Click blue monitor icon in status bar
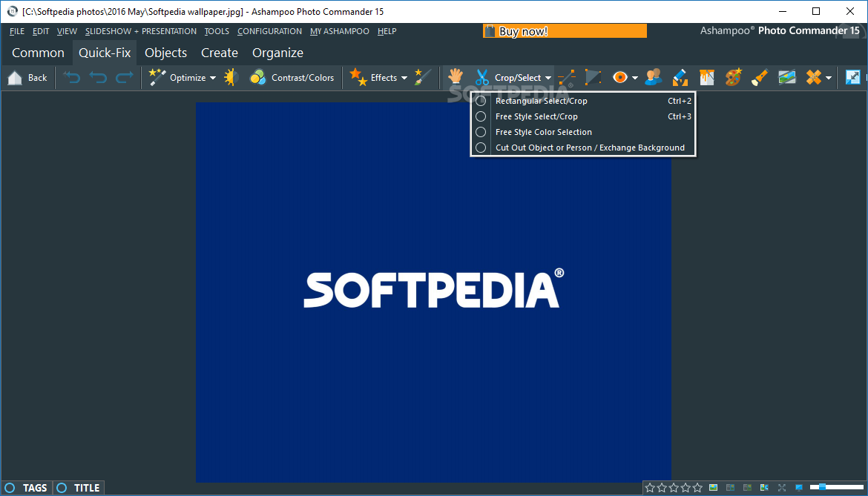 (x=799, y=488)
